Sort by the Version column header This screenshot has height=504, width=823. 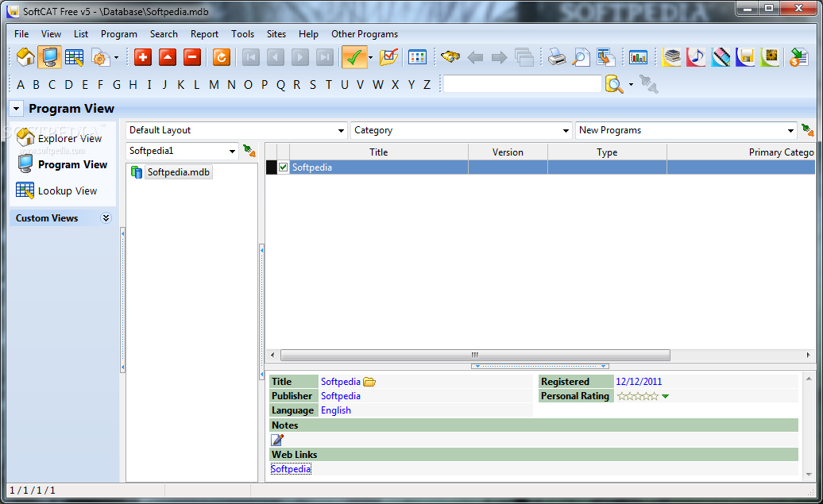(x=508, y=152)
